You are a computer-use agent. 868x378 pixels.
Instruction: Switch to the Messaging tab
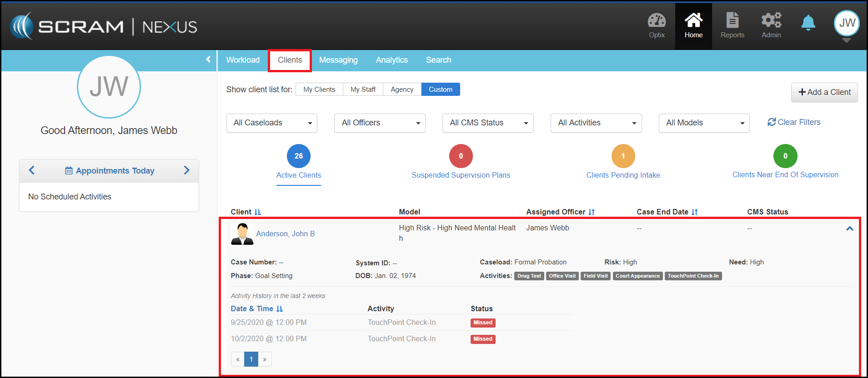tap(338, 60)
